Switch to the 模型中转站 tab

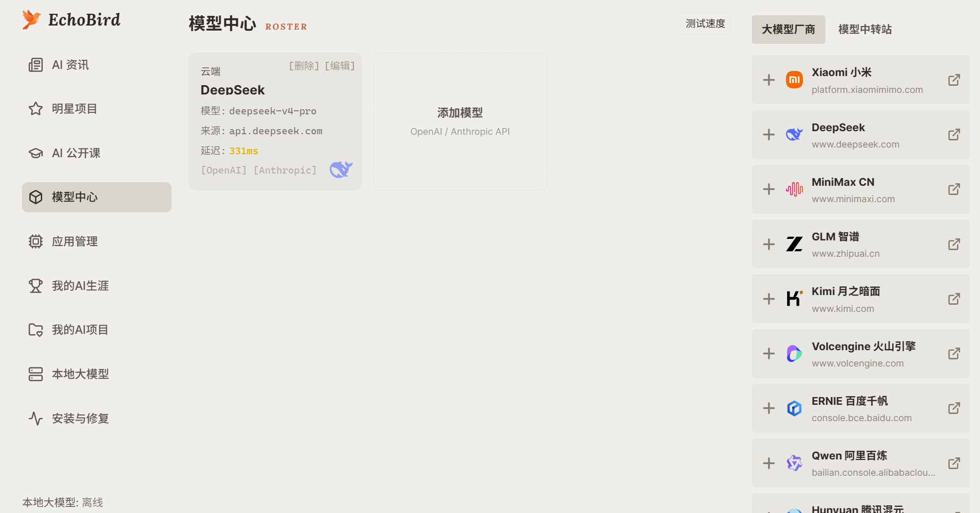[865, 30]
